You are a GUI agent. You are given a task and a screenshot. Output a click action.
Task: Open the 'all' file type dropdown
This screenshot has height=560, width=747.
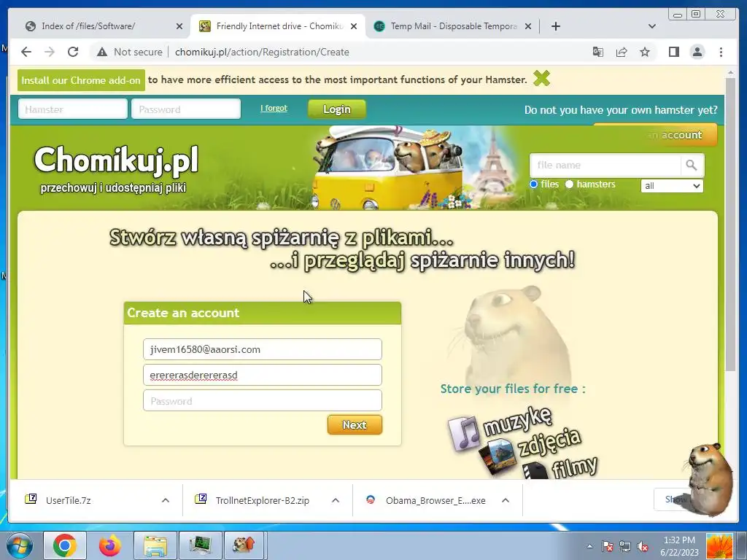(672, 186)
